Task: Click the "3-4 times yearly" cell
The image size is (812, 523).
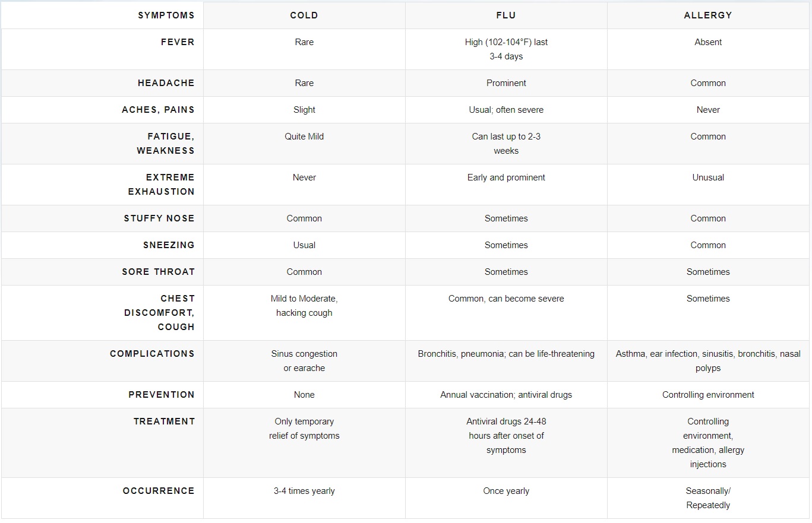Action: tap(304, 491)
